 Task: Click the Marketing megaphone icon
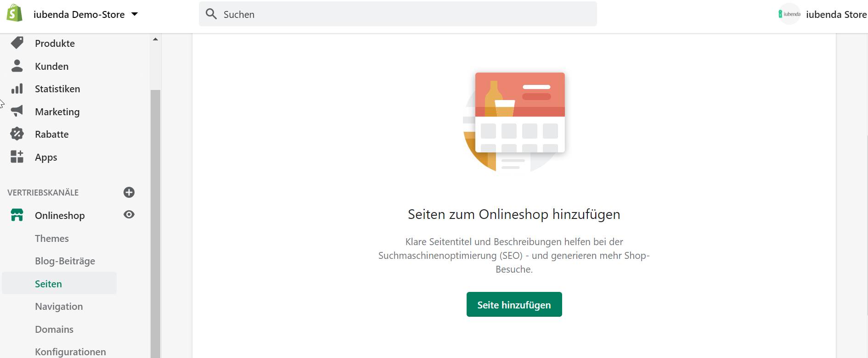tap(17, 111)
